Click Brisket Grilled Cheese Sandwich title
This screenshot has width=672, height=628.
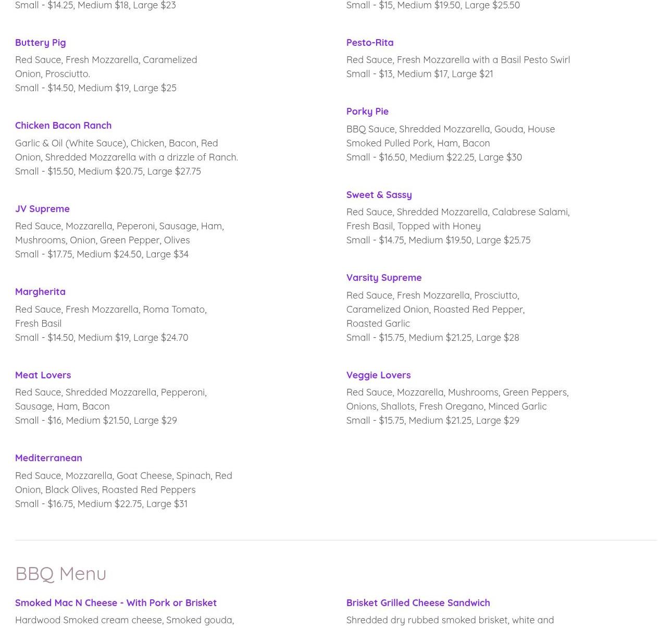point(418,602)
